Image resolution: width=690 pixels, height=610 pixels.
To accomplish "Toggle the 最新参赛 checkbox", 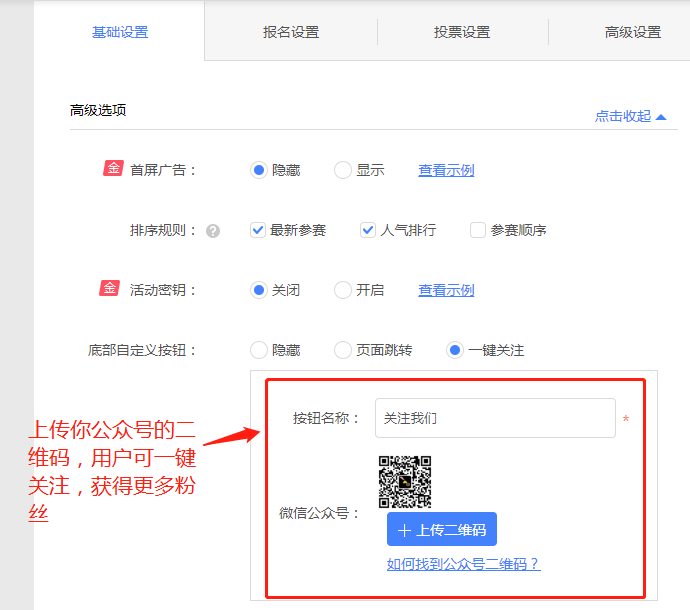I will point(257,230).
